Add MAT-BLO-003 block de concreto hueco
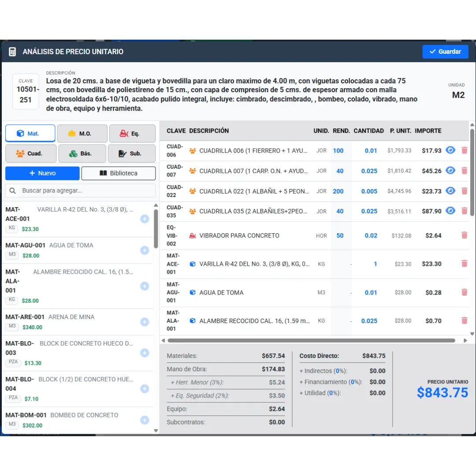 click(145, 353)
